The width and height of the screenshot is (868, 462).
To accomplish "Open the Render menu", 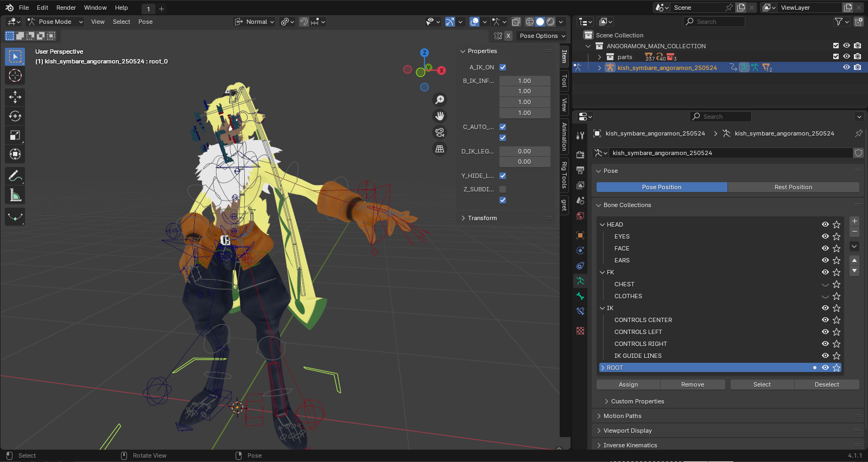I will pos(66,8).
